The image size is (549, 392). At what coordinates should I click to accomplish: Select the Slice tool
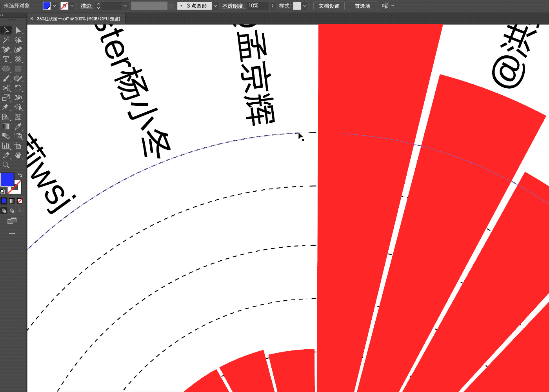6,155
